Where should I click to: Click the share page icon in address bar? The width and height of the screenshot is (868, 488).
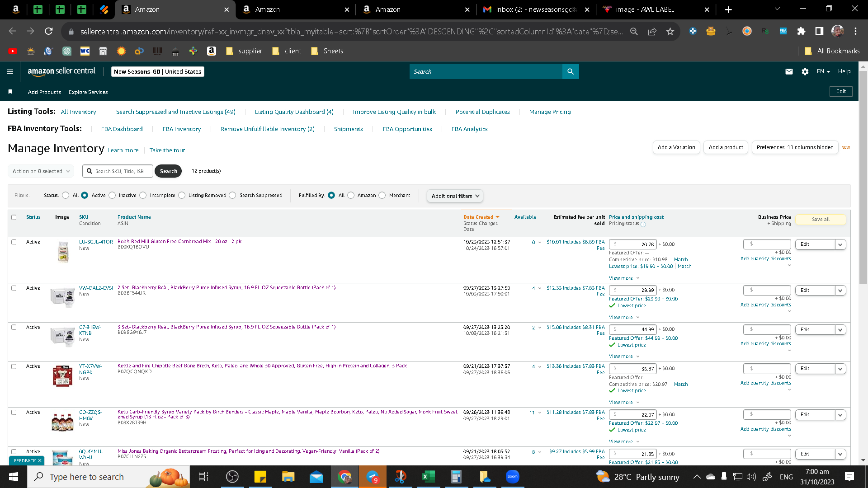click(x=652, y=31)
